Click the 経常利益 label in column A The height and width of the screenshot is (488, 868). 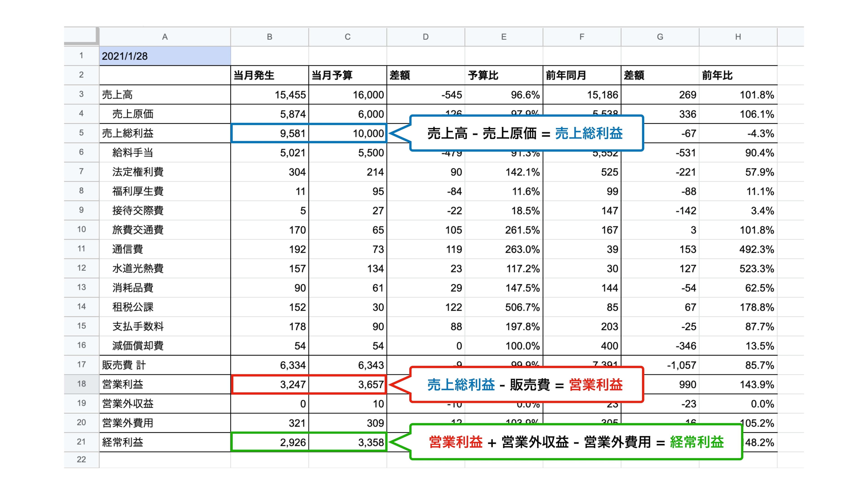165,442
